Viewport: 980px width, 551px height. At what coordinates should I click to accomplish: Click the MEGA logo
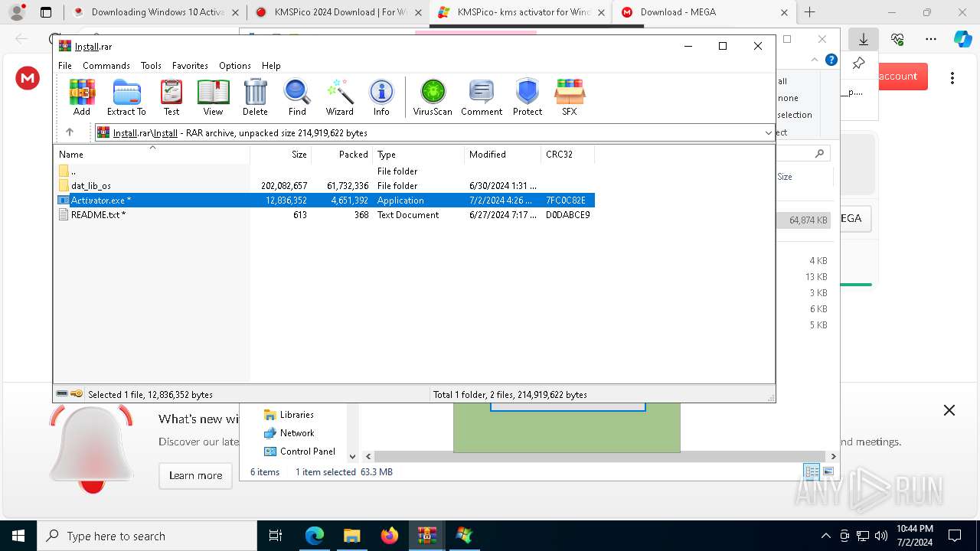28,77
